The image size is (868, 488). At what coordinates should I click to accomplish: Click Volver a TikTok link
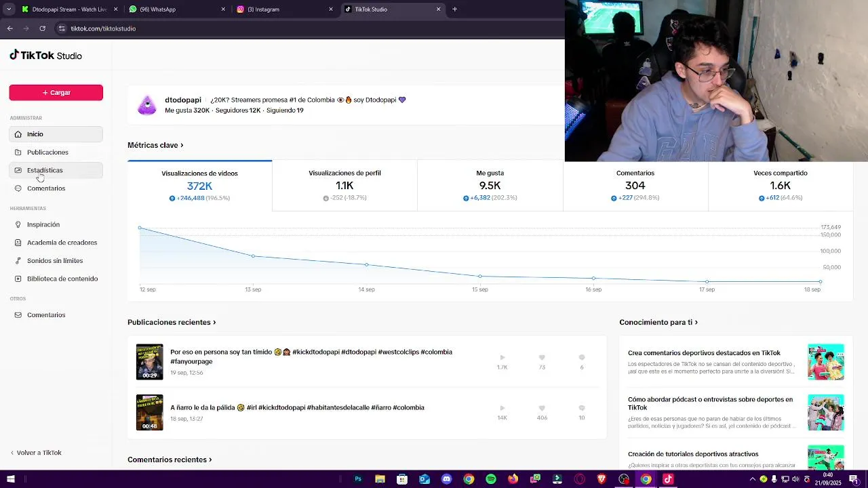(35, 453)
